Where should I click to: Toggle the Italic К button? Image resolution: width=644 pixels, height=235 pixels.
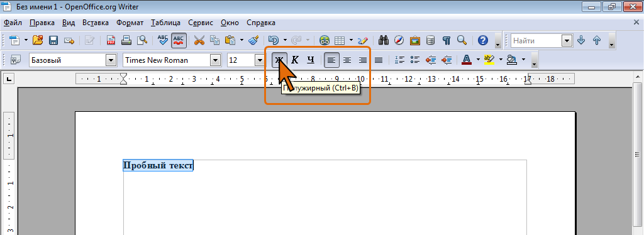[x=295, y=60]
